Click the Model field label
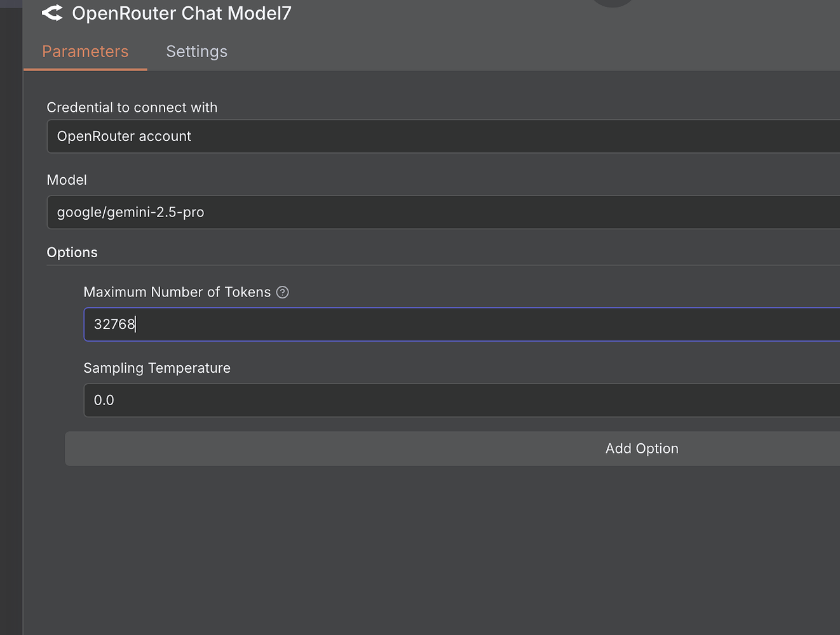 click(x=66, y=180)
